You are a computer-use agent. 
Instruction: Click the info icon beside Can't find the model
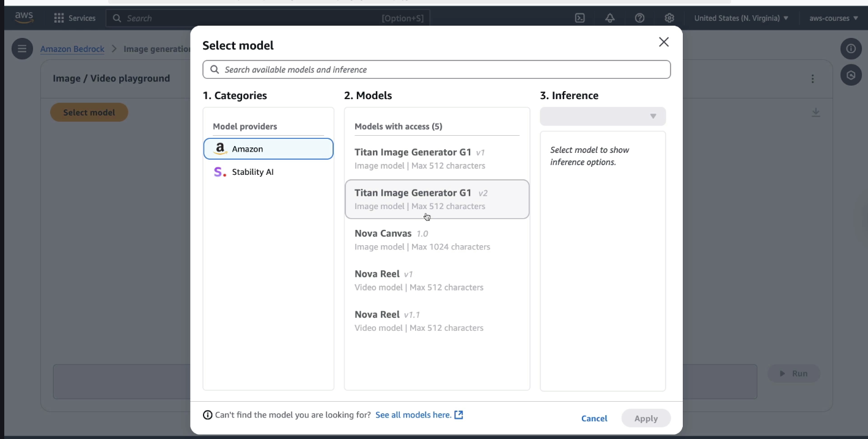click(208, 415)
